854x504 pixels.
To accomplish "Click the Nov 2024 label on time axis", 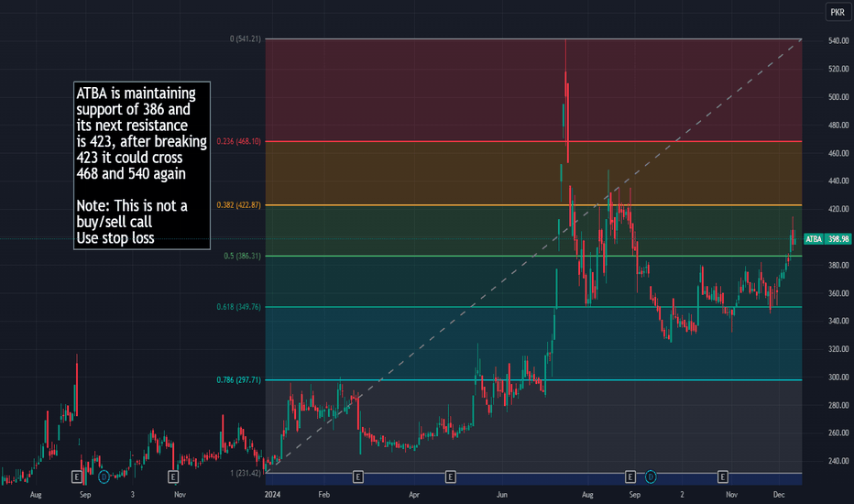I will 731,495.
